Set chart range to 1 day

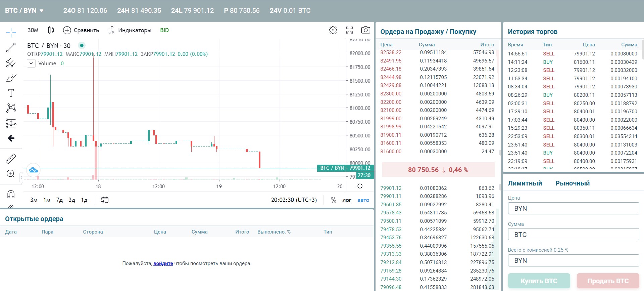pyautogui.click(x=84, y=200)
